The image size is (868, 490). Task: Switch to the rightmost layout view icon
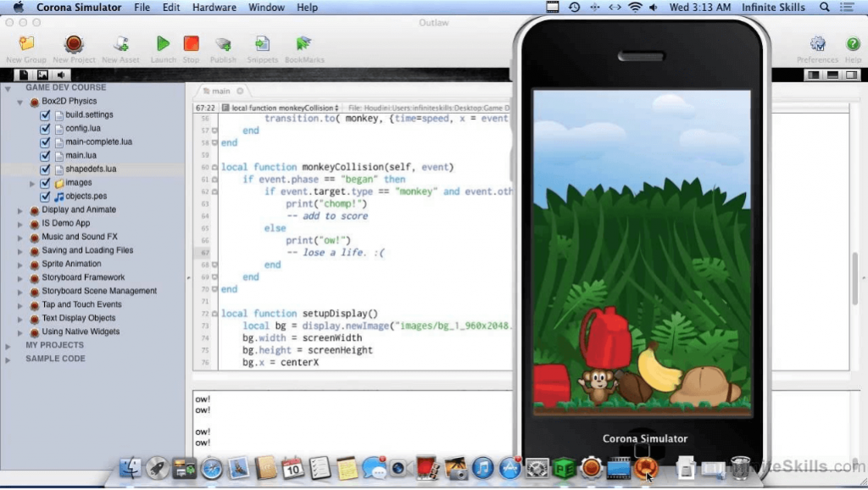pos(851,75)
